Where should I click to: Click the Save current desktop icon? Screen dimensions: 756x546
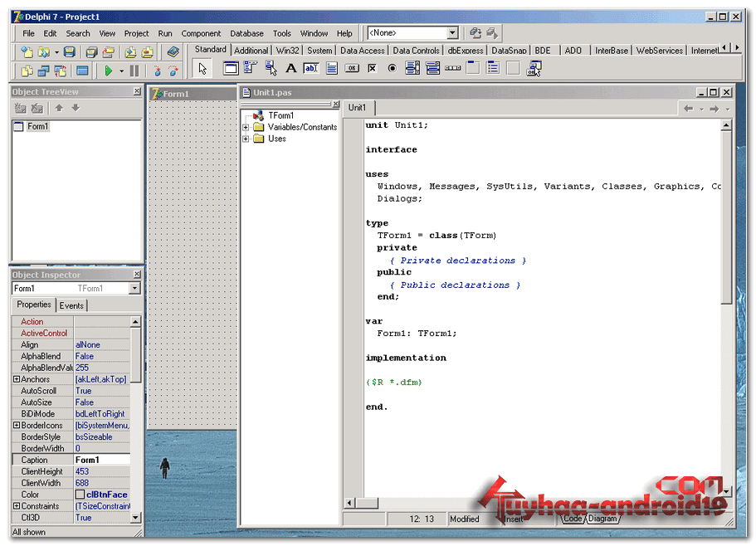[476, 32]
